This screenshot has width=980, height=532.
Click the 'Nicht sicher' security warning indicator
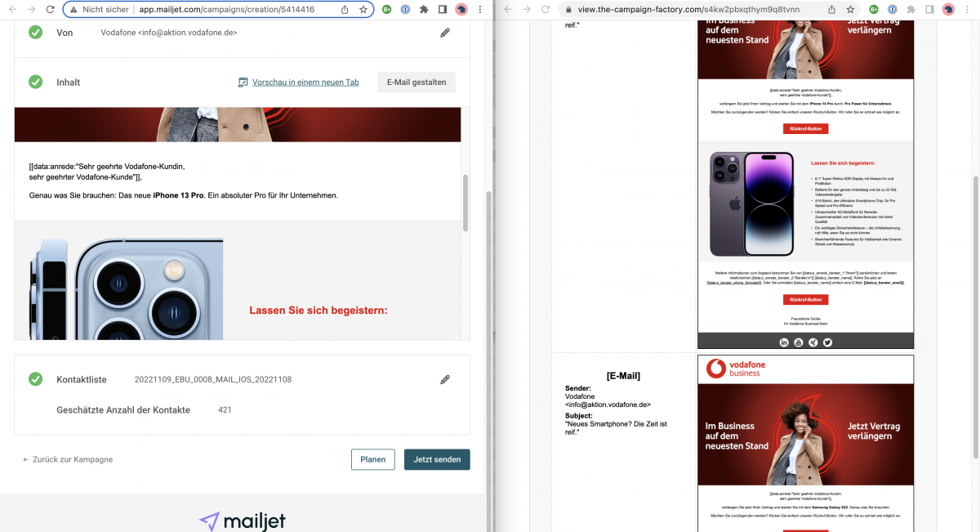pyautogui.click(x=99, y=10)
